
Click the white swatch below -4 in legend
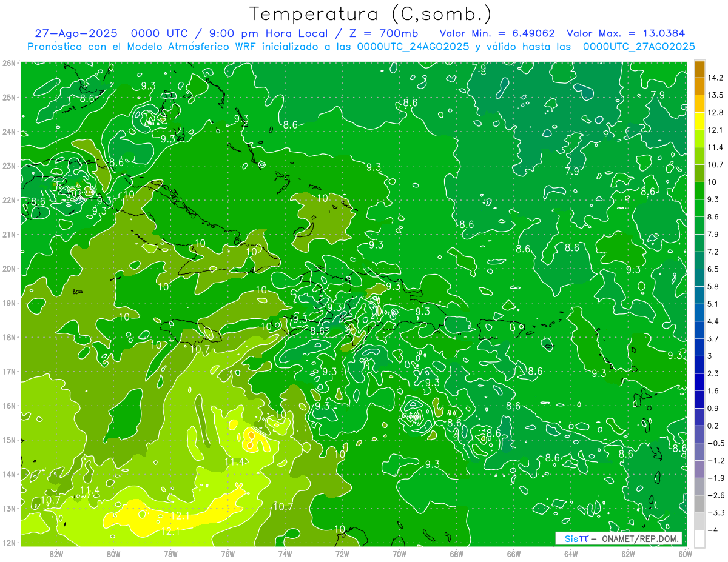pyautogui.click(x=699, y=539)
